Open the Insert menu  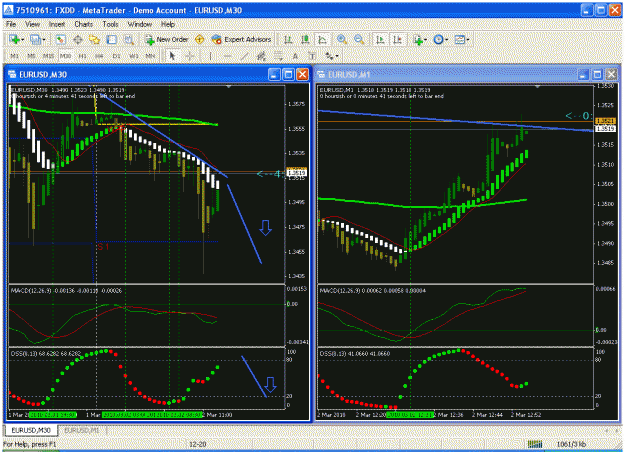[x=57, y=24]
